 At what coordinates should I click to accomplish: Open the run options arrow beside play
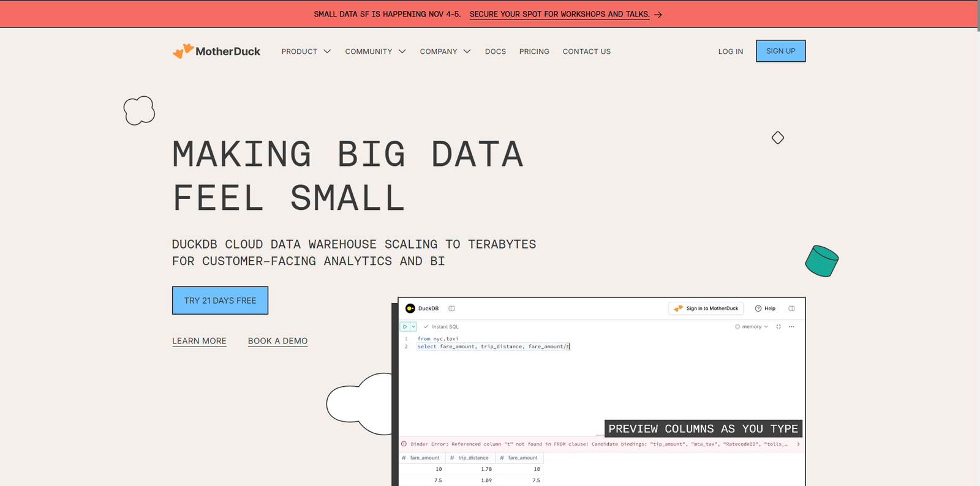pyautogui.click(x=413, y=327)
